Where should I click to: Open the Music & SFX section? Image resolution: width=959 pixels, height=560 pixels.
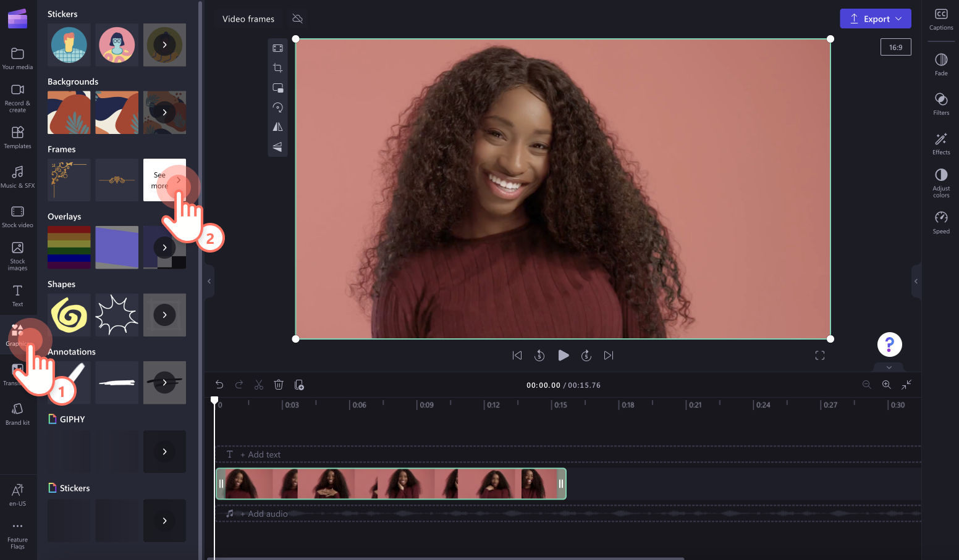pyautogui.click(x=18, y=177)
